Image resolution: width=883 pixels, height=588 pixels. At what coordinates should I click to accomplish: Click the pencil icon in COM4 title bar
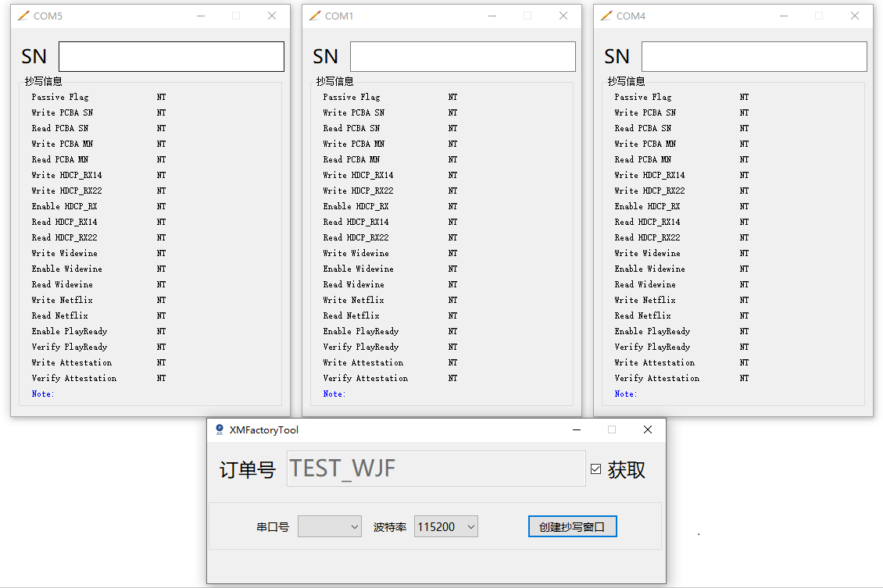tap(606, 16)
